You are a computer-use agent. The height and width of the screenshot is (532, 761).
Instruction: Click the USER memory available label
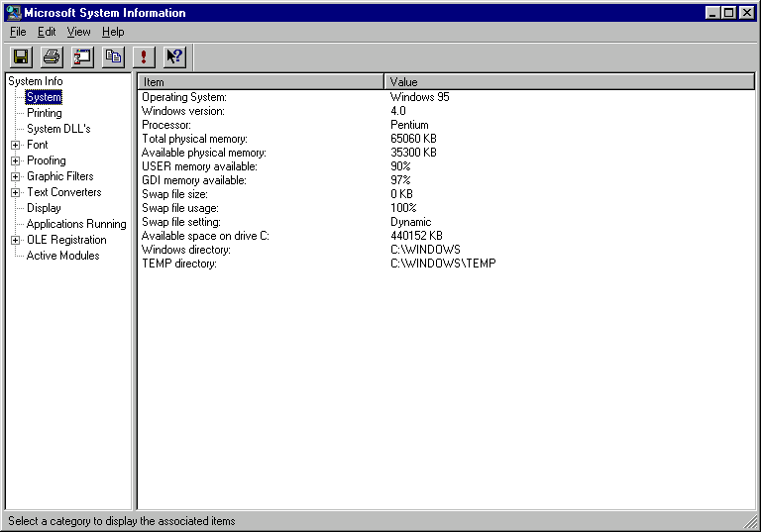(x=199, y=166)
